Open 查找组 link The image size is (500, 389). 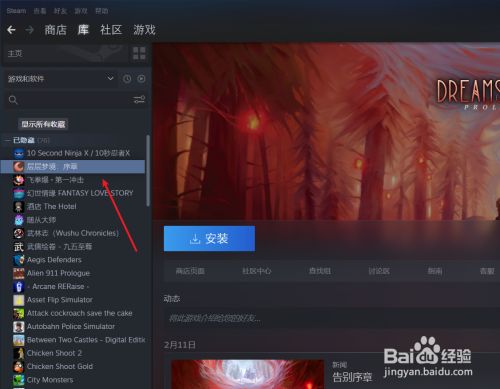point(320,271)
